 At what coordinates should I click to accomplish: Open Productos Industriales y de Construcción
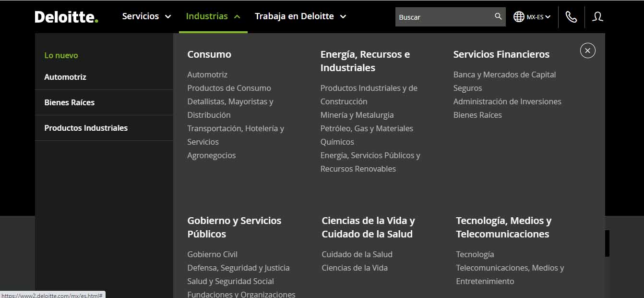(369, 95)
